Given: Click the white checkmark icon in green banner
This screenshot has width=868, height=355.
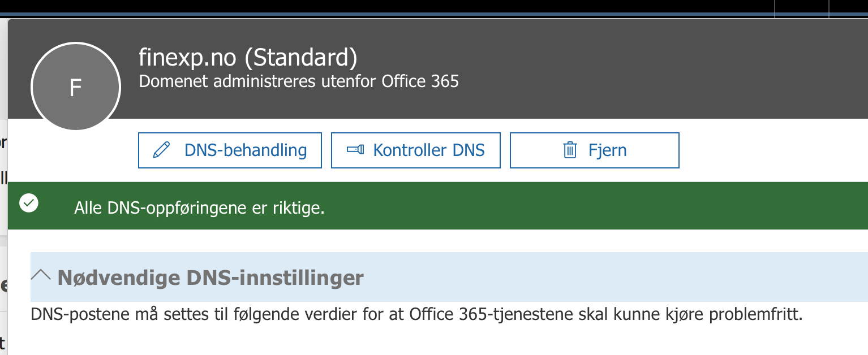Looking at the screenshot, I should tap(29, 203).
